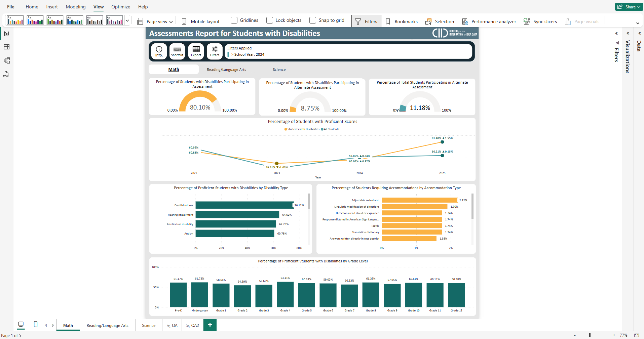Check the Lock objects option
644x339 pixels.
270,20
